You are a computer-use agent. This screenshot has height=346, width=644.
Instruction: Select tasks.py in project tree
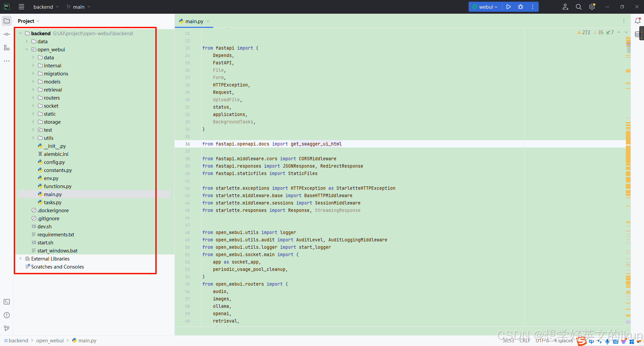point(53,203)
